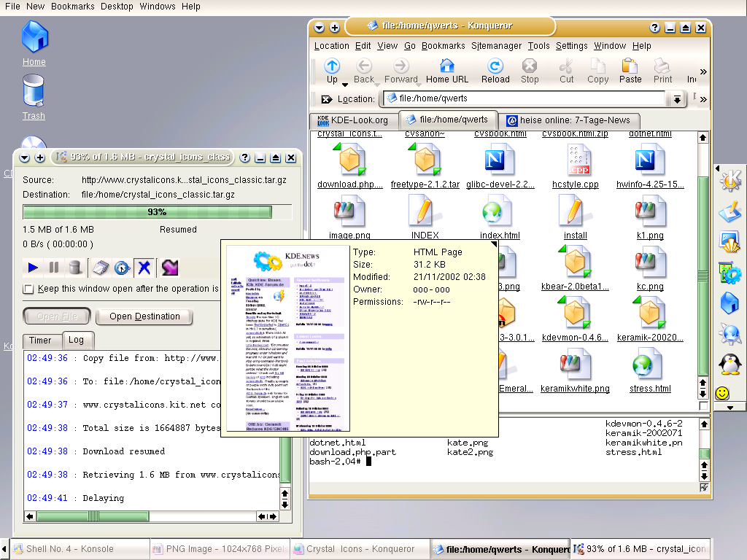Click the Reload button in Konqueror toolbar
This screenshot has height=560, width=747.
click(x=495, y=71)
